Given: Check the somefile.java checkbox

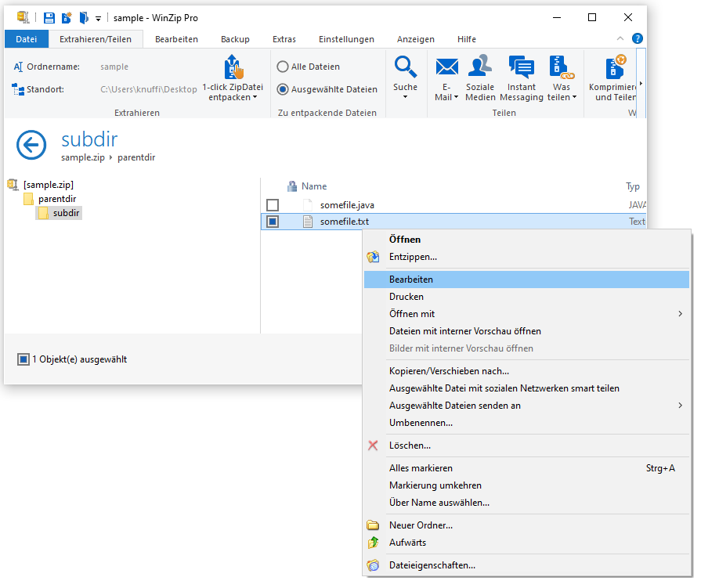Looking at the screenshot, I should pyautogui.click(x=273, y=205).
